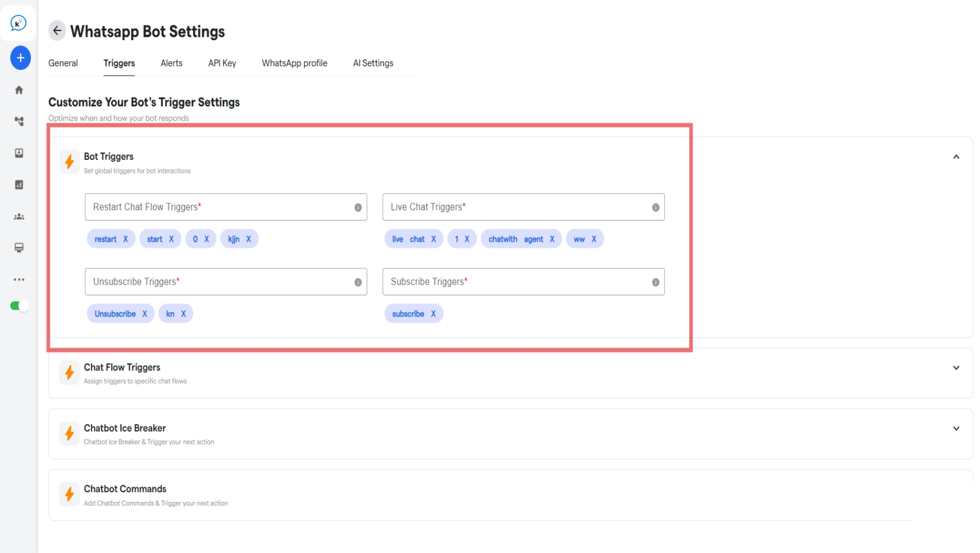Click the Bot Triggers heading text

109,157
